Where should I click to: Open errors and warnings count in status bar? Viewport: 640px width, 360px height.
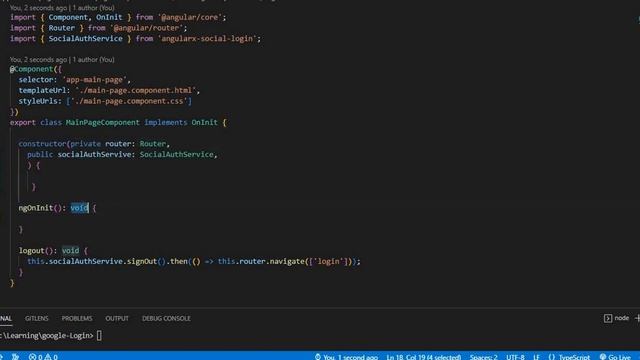tap(43, 357)
